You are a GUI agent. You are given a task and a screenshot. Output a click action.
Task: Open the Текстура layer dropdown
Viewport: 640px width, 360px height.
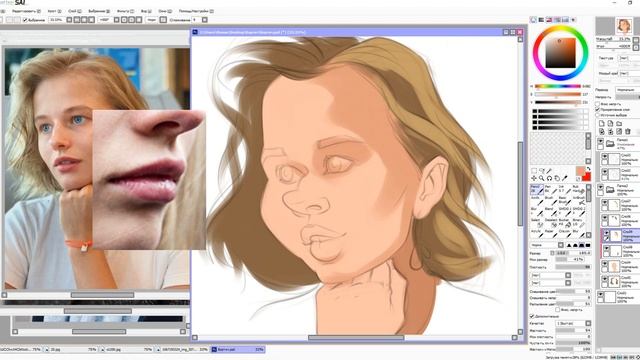[629, 58]
